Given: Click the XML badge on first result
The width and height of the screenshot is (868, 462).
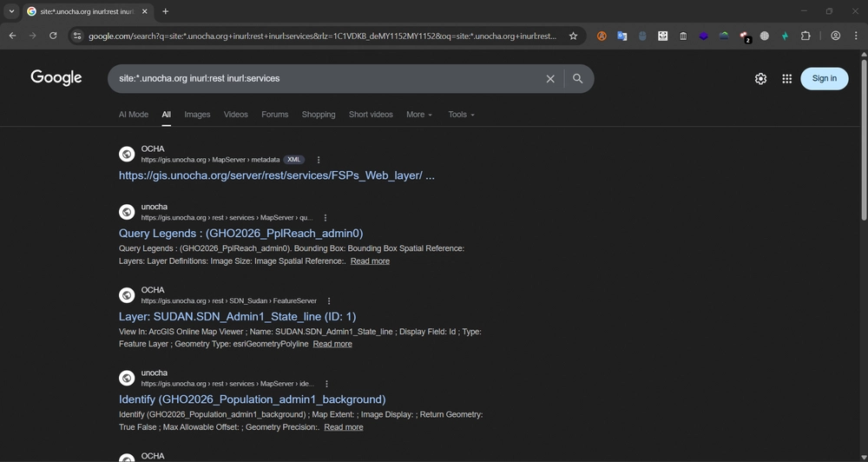Looking at the screenshot, I should click(x=294, y=160).
